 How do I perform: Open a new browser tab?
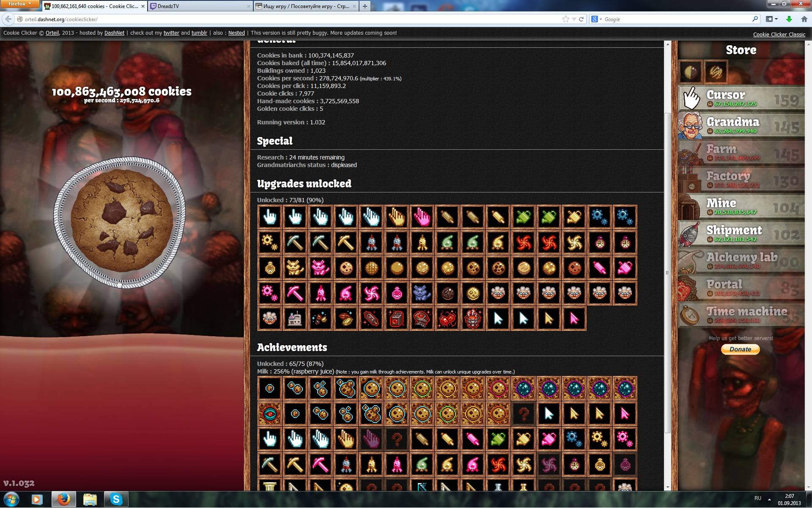click(x=365, y=6)
